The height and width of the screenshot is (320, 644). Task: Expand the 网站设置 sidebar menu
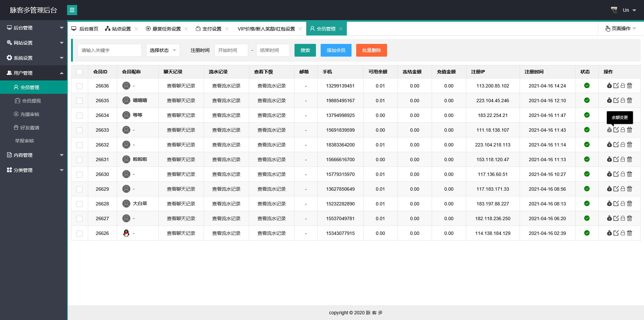[x=34, y=43]
